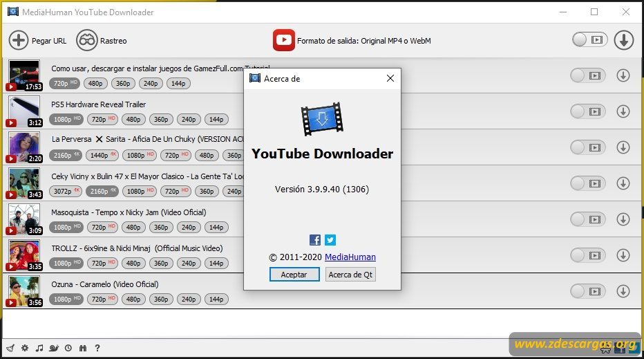Screen dimensions: 644x359
Task: Open the MediaHuman link
Action: [x=350, y=257]
